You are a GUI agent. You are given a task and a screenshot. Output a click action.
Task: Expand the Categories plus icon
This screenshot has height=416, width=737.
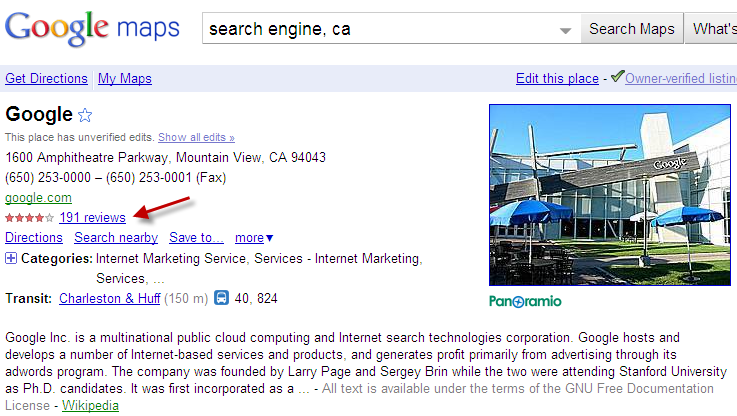coord(11,259)
